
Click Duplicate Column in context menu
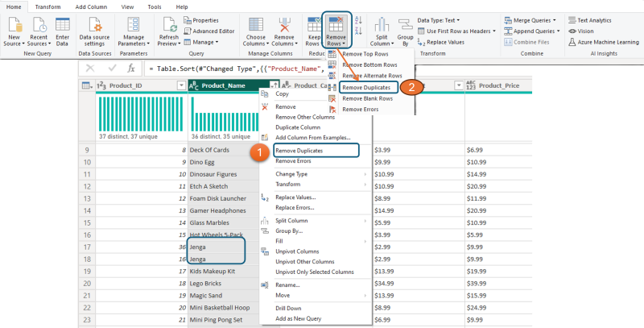[x=298, y=127]
